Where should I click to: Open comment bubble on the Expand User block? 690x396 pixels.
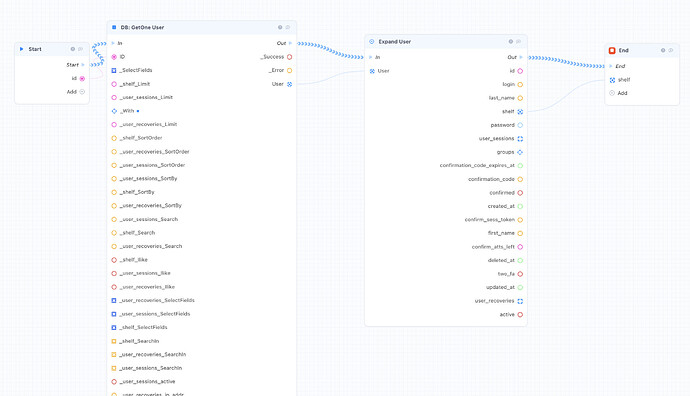click(x=519, y=41)
